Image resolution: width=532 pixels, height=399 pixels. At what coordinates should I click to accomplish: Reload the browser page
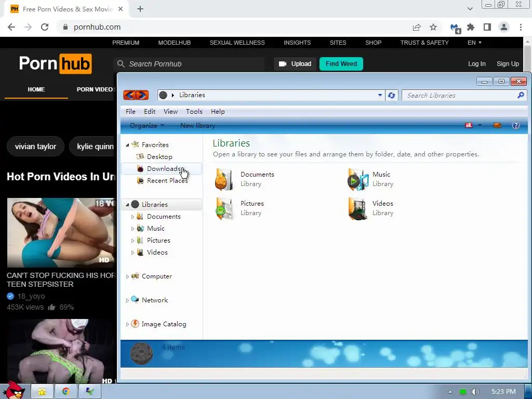45,27
